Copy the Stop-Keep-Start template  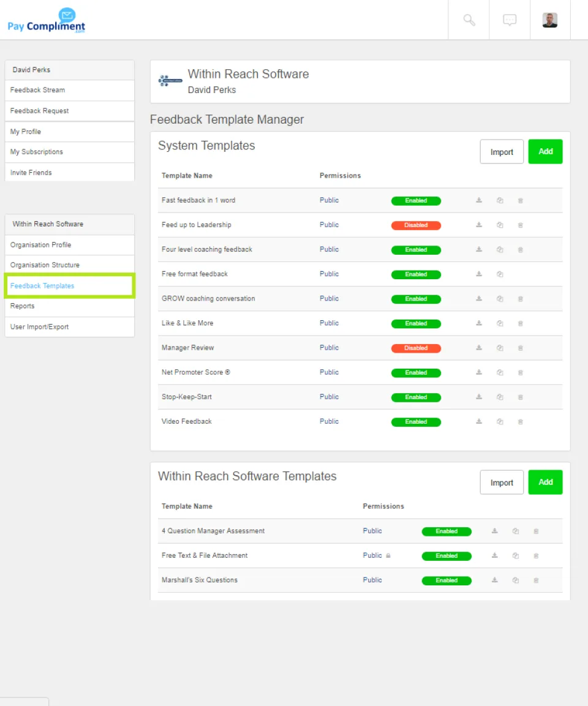(x=500, y=397)
